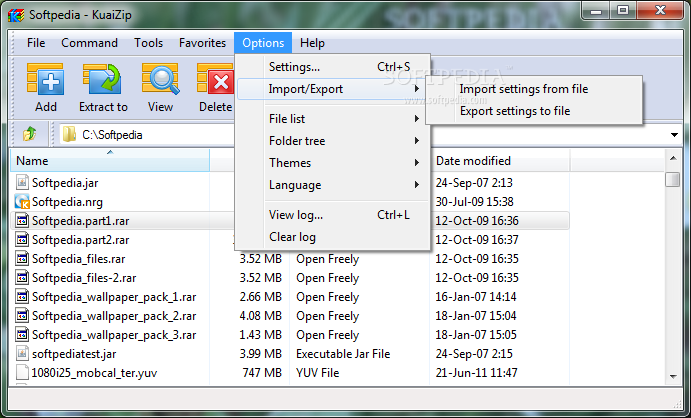Image resolution: width=691 pixels, height=418 pixels.
Task: Click the Delete toolbar icon
Action: point(215,79)
